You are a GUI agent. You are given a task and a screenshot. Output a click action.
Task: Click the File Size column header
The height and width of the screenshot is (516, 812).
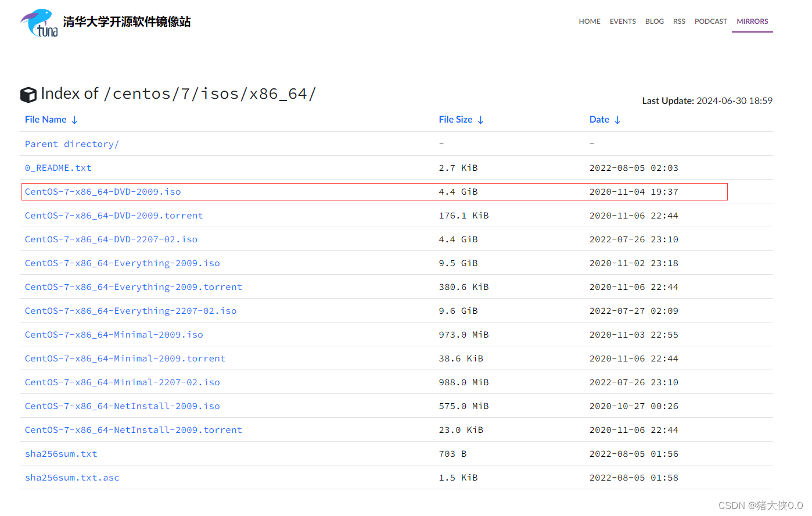point(455,120)
